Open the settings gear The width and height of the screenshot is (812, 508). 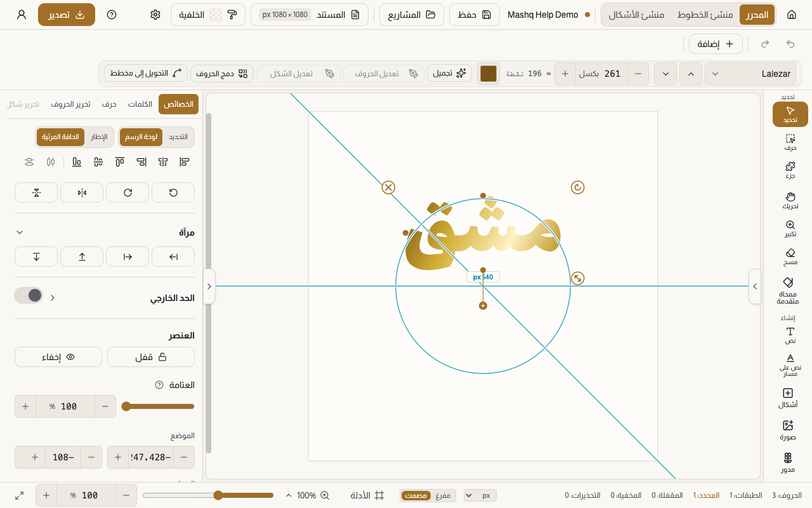[x=155, y=15]
